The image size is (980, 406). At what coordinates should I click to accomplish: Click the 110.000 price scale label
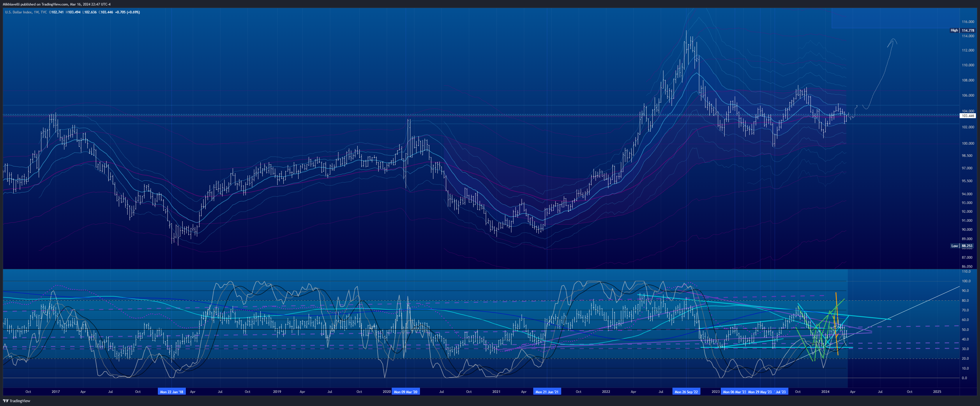(968, 65)
